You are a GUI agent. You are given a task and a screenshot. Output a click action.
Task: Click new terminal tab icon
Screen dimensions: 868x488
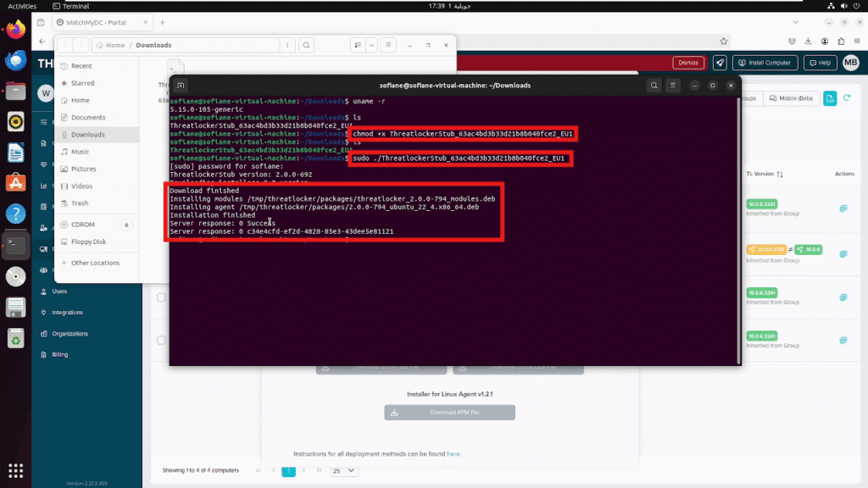[181, 86]
